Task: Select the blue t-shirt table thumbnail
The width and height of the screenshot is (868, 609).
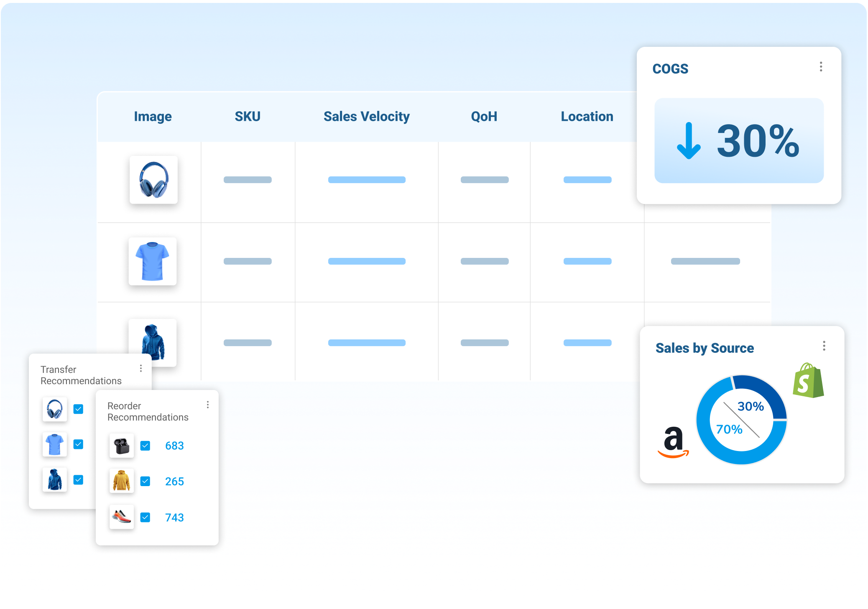Action: 153,261
